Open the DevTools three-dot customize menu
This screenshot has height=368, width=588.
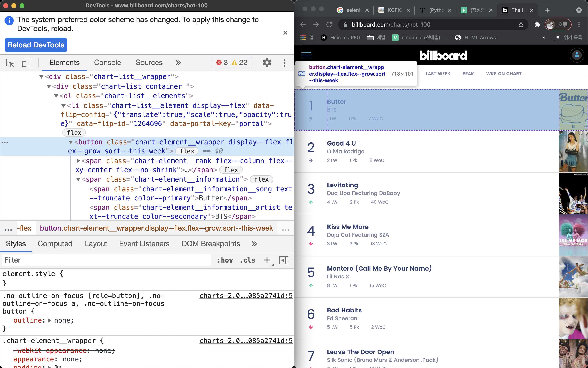click(284, 63)
